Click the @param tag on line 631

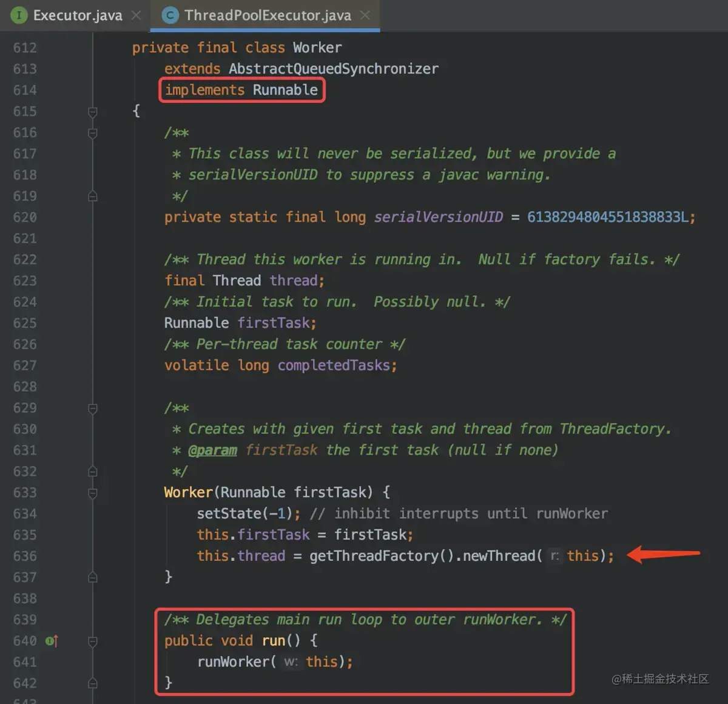point(212,450)
